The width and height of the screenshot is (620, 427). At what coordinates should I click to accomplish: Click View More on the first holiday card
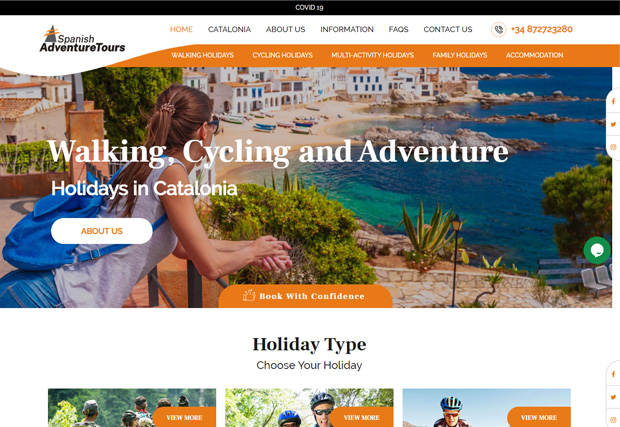tap(184, 418)
